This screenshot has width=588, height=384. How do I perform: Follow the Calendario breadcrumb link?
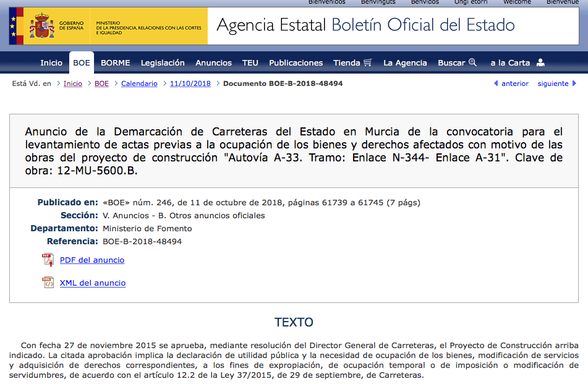pos(139,83)
